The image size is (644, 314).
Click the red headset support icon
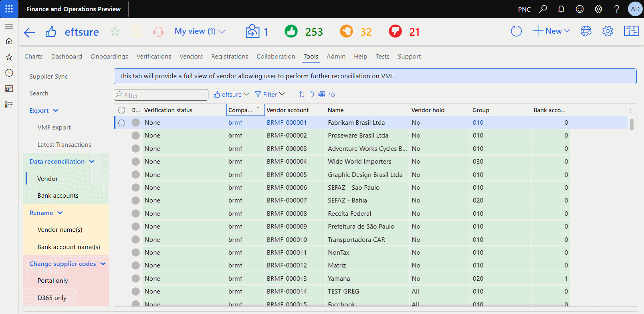(158, 31)
